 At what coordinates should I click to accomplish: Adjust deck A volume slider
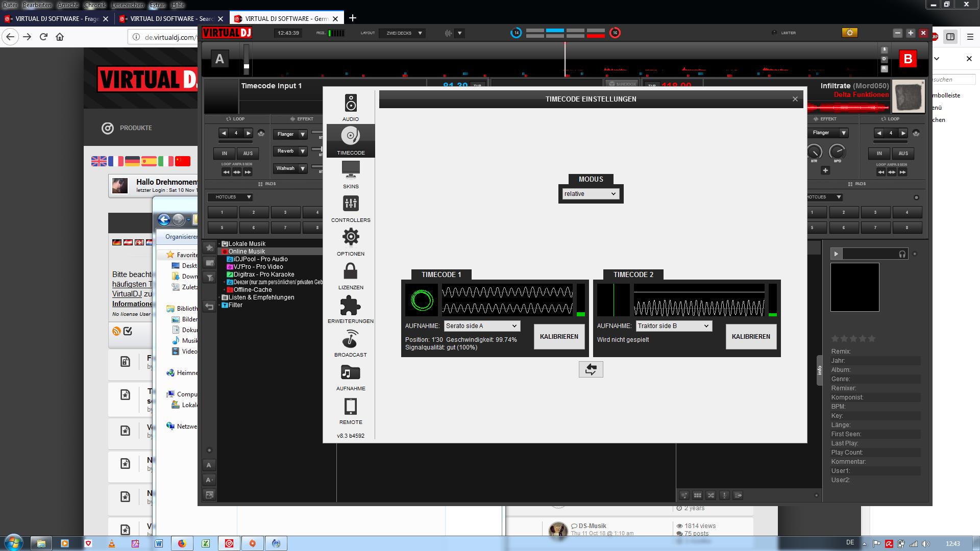point(247,66)
